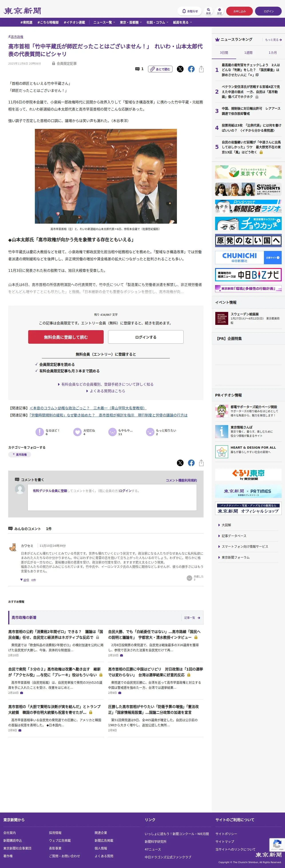Open スマートフォン向け情報サービス sidebar link
The width and height of the screenshot is (285, 868).
click(245, 546)
